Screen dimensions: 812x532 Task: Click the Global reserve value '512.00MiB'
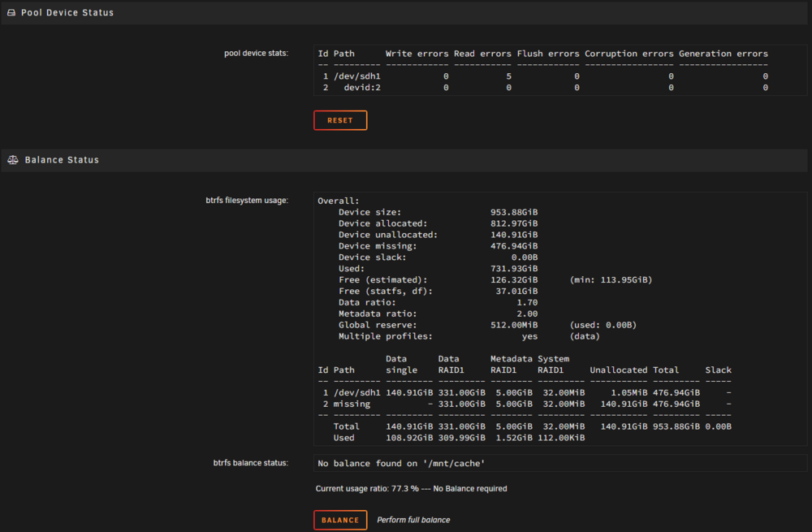pyautogui.click(x=514, y=326)
